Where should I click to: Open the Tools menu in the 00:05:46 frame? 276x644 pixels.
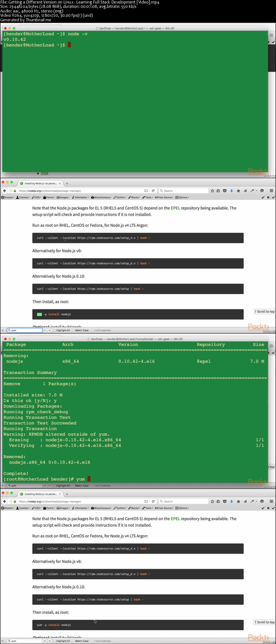(147, 508)
